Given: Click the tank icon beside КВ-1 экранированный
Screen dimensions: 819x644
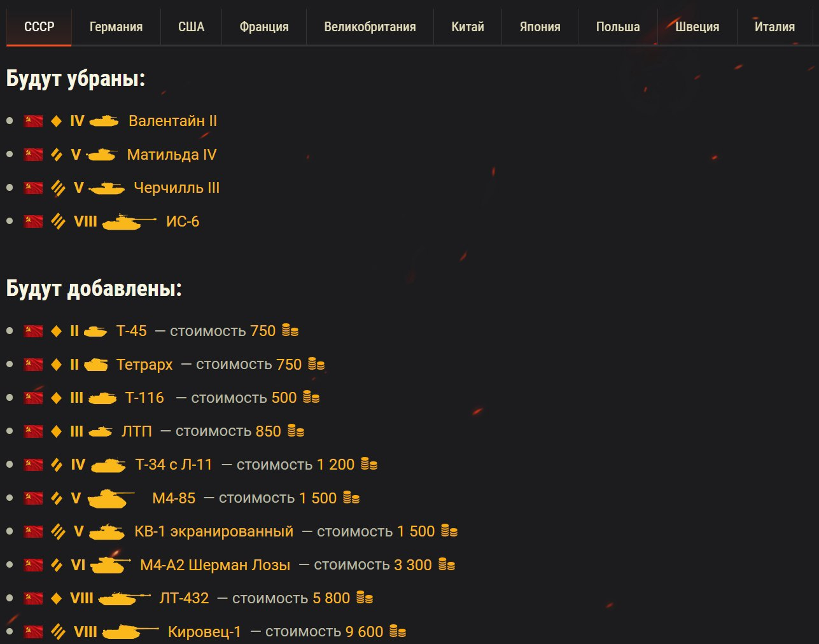Looking at the screenshot, I should point(107,531).
